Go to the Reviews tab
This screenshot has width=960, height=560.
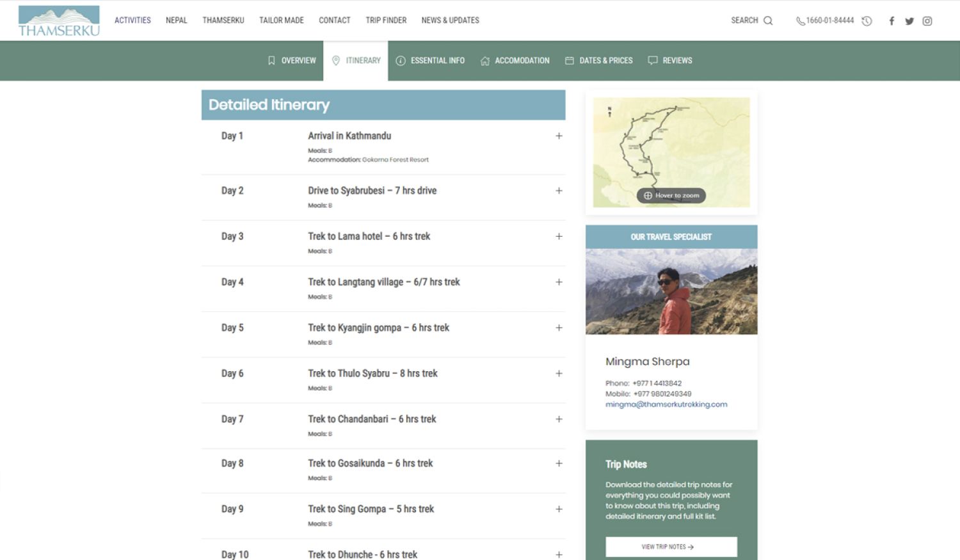(x=670, y=61)
